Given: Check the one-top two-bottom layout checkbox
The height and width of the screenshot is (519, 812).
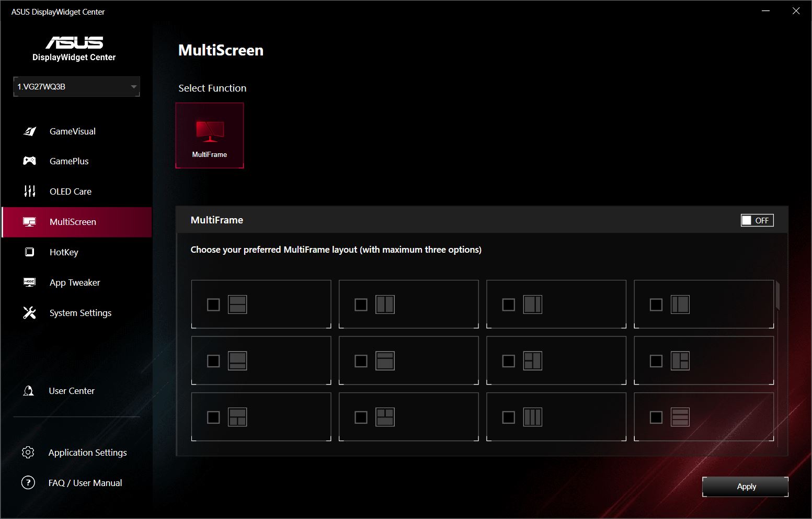Looking at the screenshot, I should point(213,418).
